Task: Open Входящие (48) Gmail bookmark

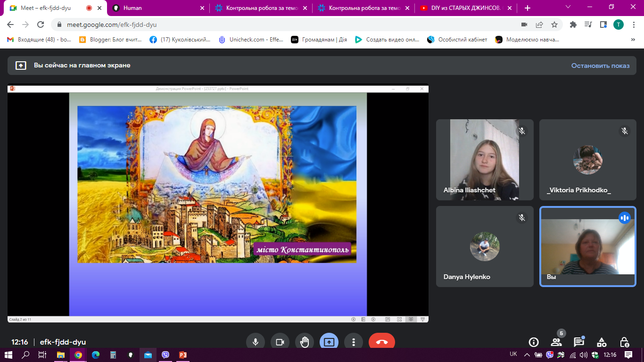Action: [x=40, y=40]
